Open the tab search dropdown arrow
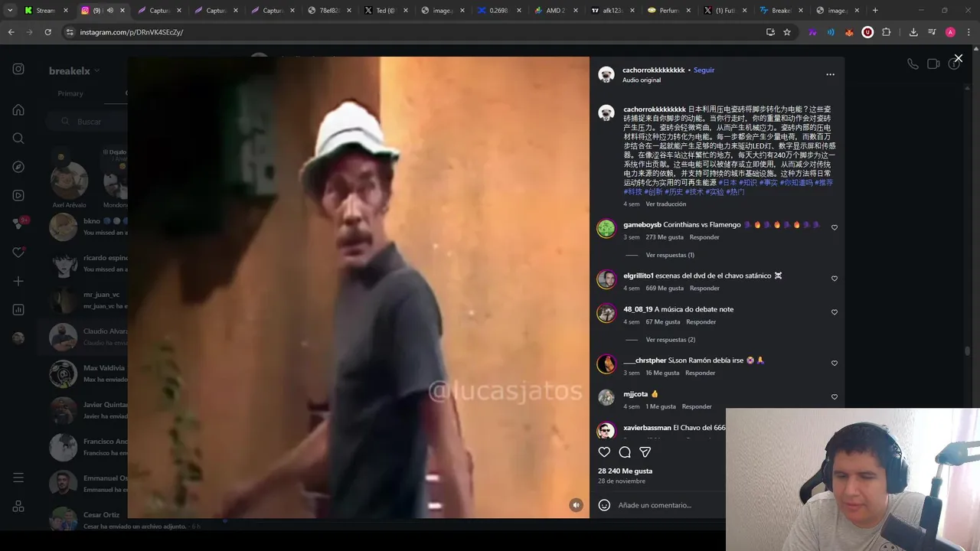 click(x=10, y=11)
